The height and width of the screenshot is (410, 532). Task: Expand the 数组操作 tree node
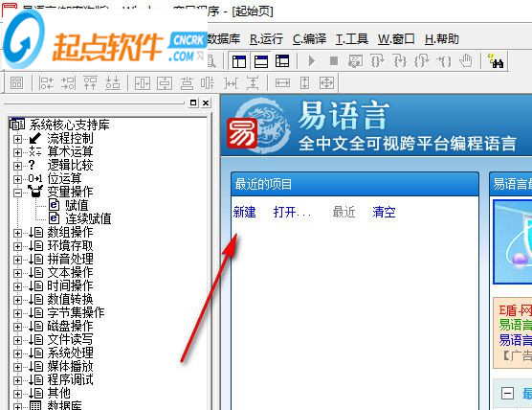coord(17,233)
